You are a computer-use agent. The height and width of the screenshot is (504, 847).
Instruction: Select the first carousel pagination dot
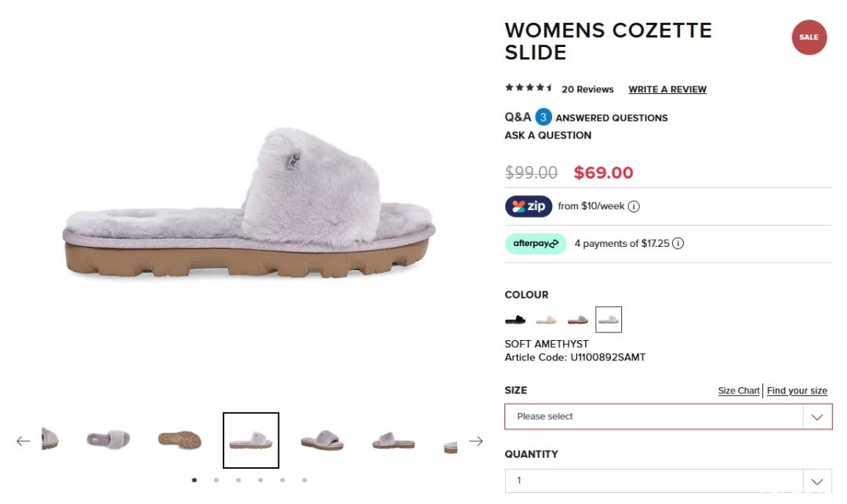pos(194,480)
